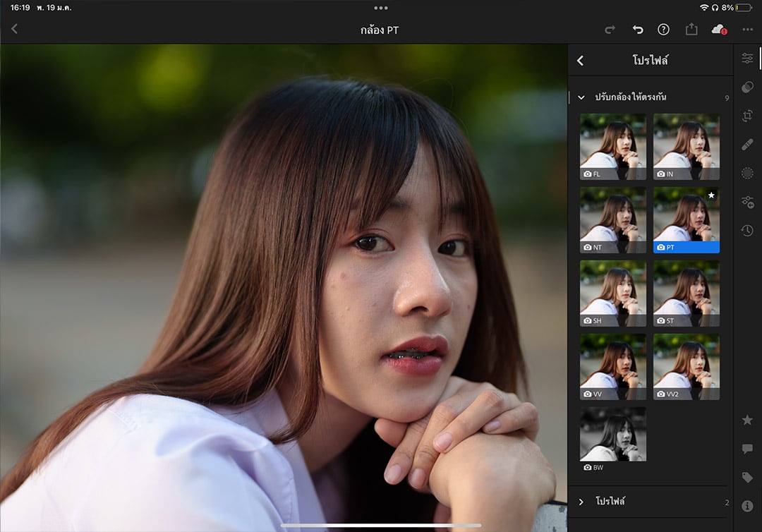Open the Share options
The image size is (762, 532).
point(692,30)
